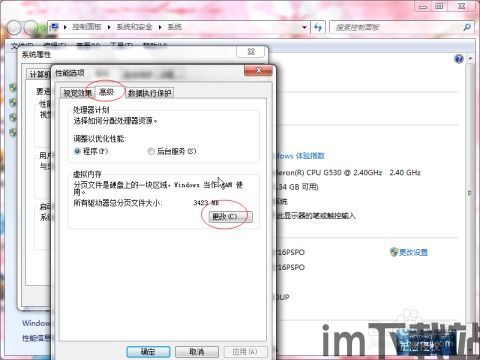480x360 pixels.
Task: Click the second shield icon in left sidebar
Action: coord(13,102)
